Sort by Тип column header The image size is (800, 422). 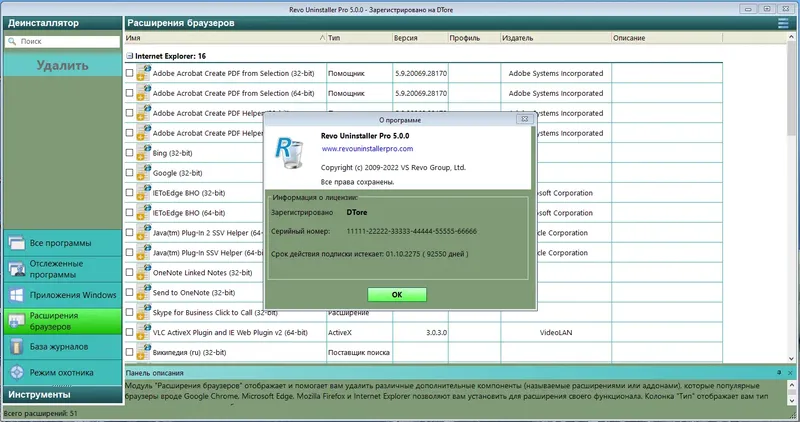point(359,38)
